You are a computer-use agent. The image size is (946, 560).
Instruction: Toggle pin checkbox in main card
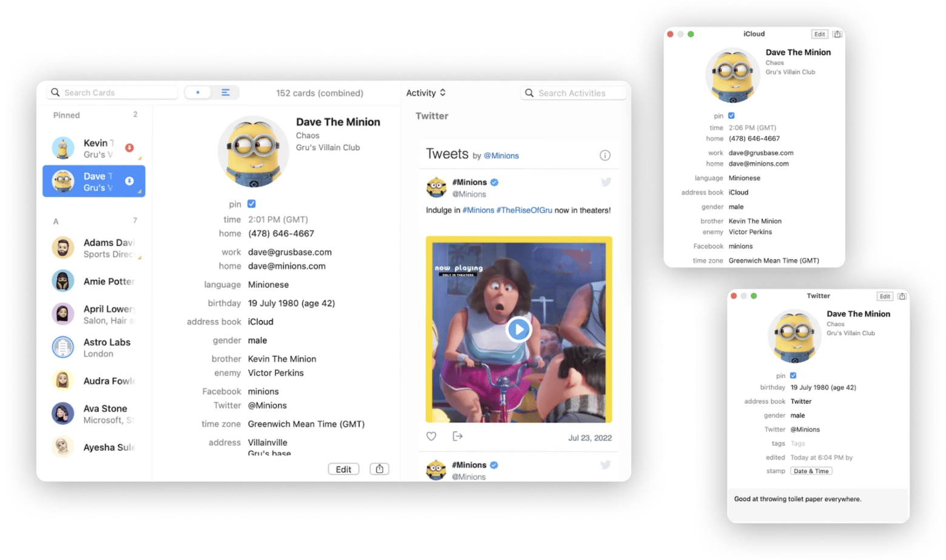[252, 204]
